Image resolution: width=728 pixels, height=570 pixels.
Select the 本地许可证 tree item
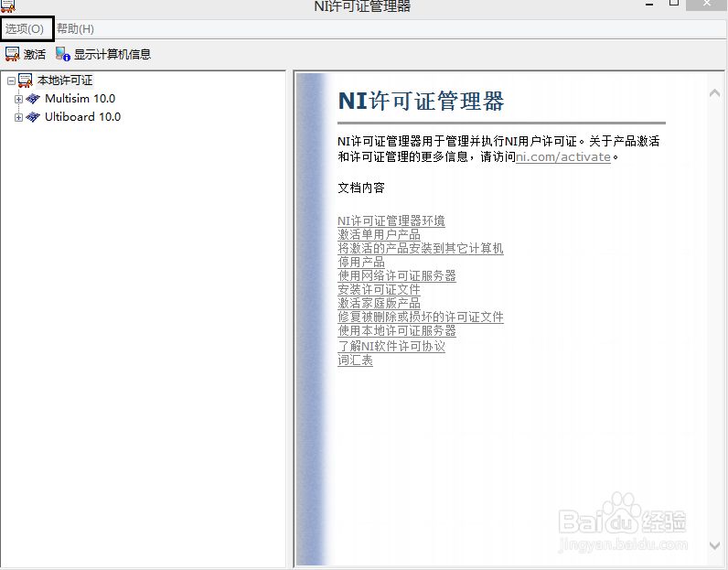click(x=65, y=81)
